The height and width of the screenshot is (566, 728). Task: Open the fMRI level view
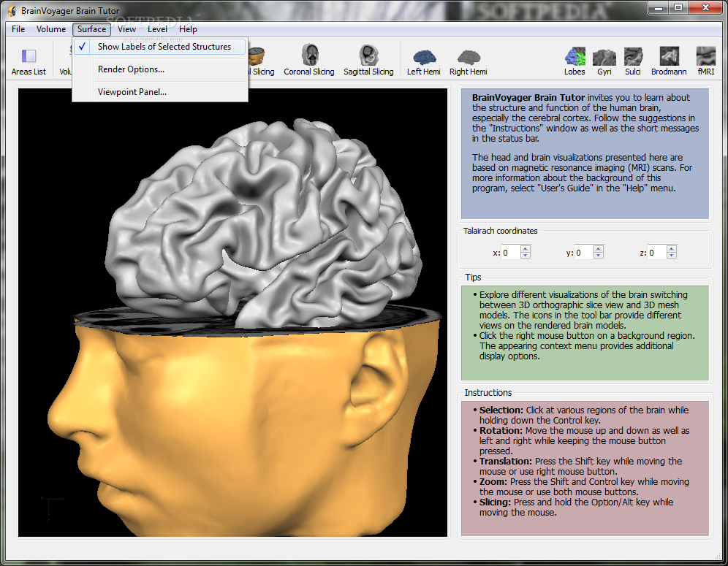[x=706, y=61]
